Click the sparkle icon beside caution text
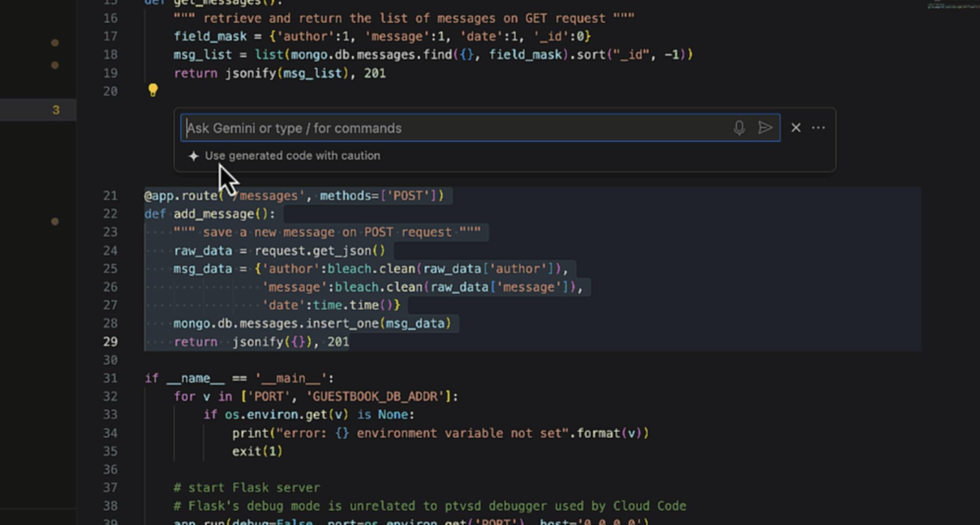 193,156
